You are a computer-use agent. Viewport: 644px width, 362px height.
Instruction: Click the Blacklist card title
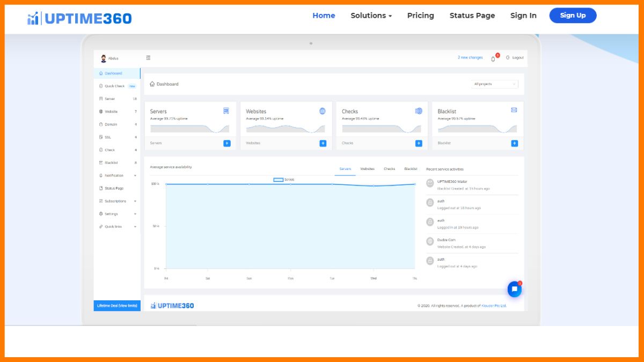point(447,112)
